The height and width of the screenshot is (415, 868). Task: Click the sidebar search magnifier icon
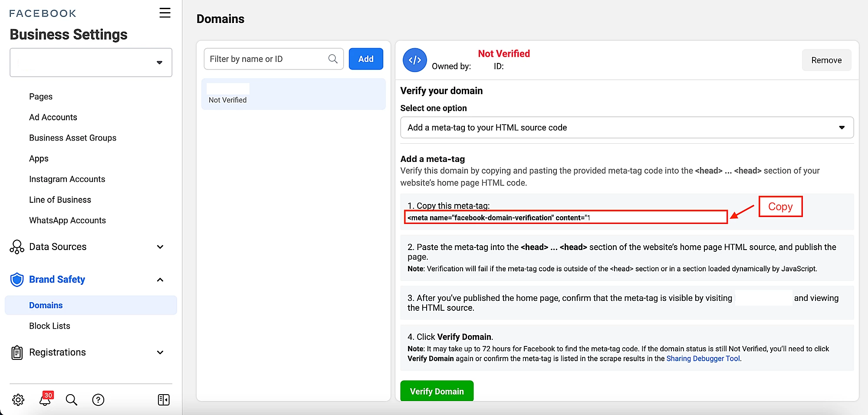pos(72,400)
